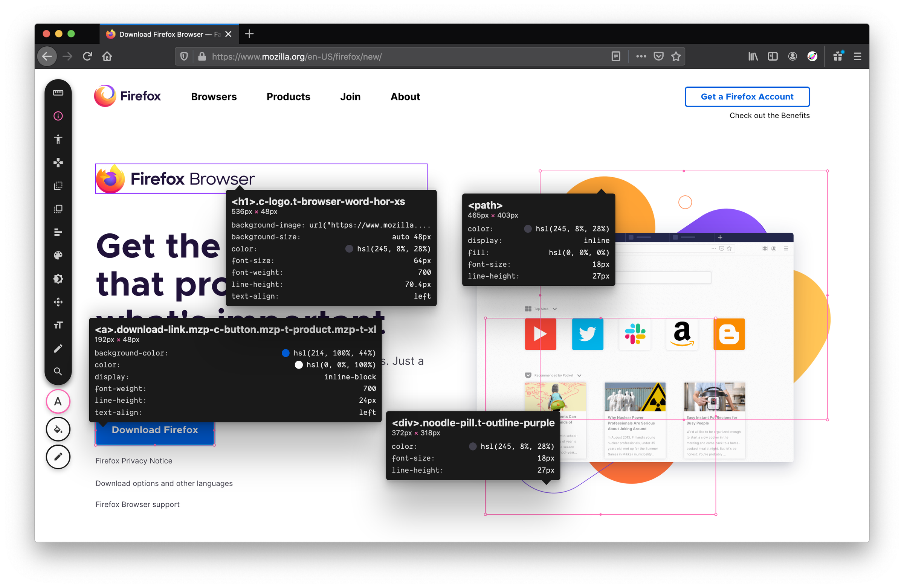The width and height of the screenshot is (904, 588).
Task: Click the blue background-color swatch in tooltip
Action: coord(286,353)
